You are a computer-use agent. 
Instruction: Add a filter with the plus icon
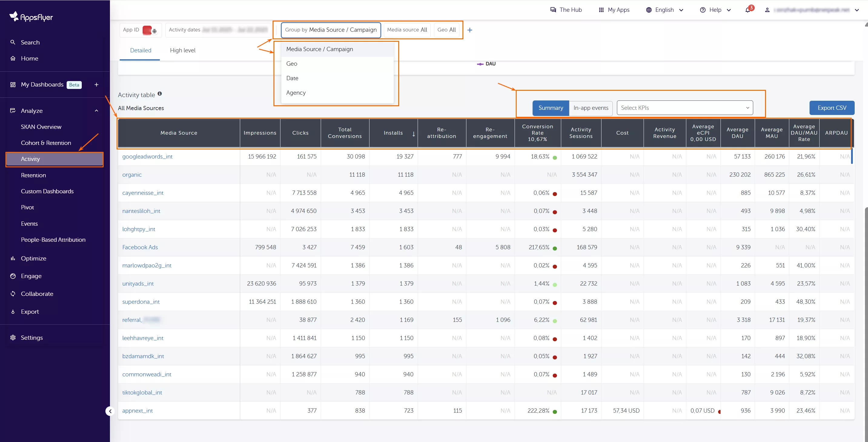(x=470, y=30)
